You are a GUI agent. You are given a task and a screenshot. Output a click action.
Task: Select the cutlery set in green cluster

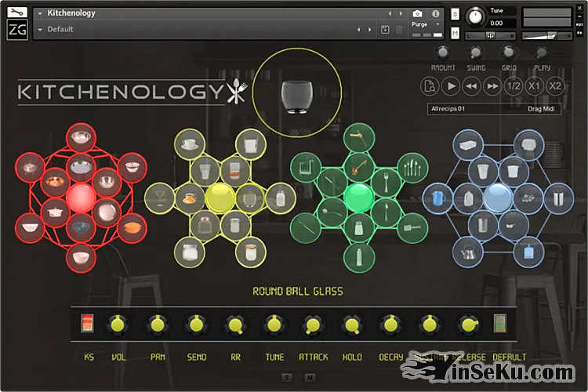pyautogui.click(x=413, y=166)
